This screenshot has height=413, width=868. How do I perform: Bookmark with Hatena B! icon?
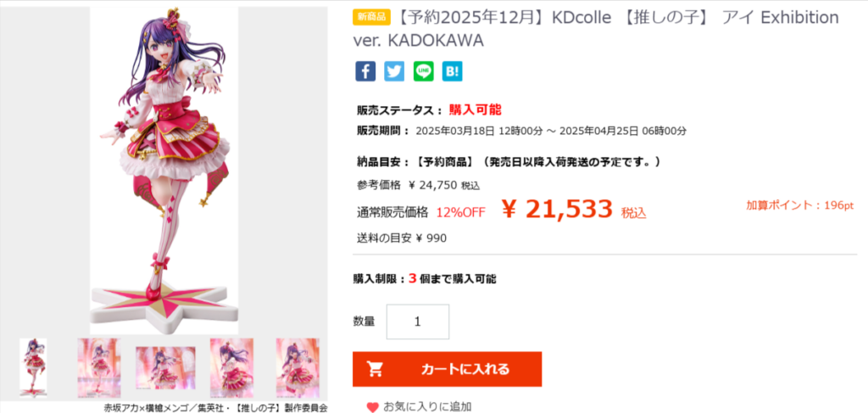(x=453, y=71)
